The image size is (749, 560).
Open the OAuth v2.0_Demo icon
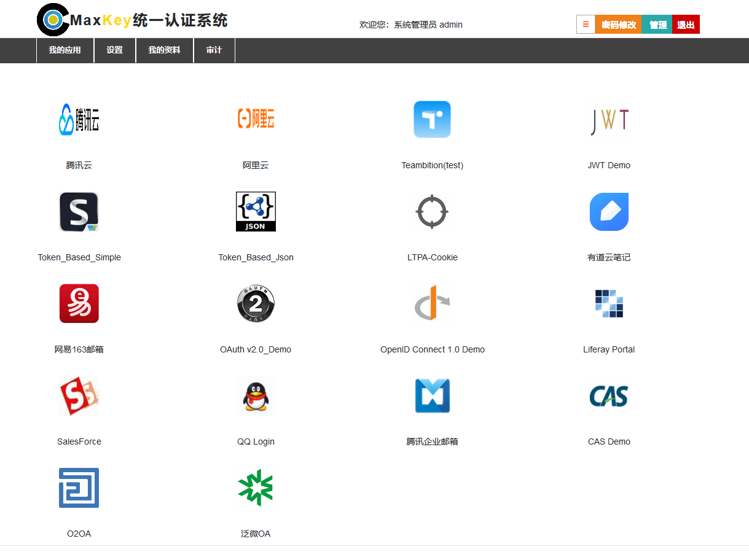[256, 303]
